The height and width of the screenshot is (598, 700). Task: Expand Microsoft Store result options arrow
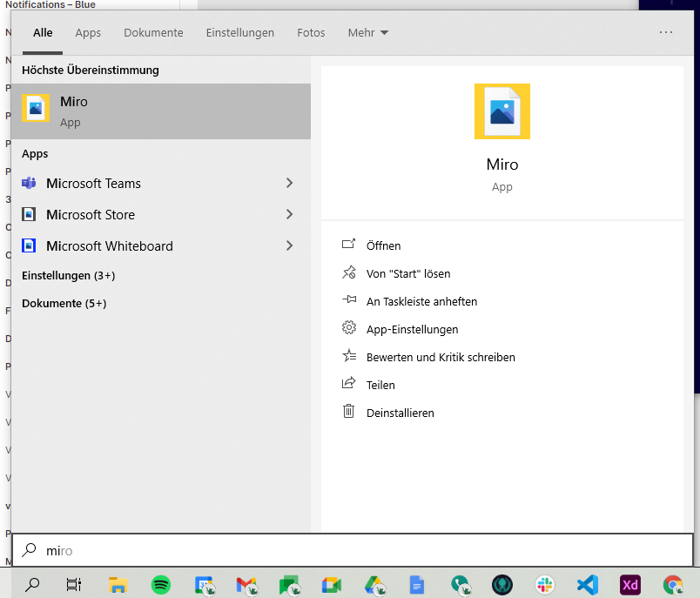[289, 214]
